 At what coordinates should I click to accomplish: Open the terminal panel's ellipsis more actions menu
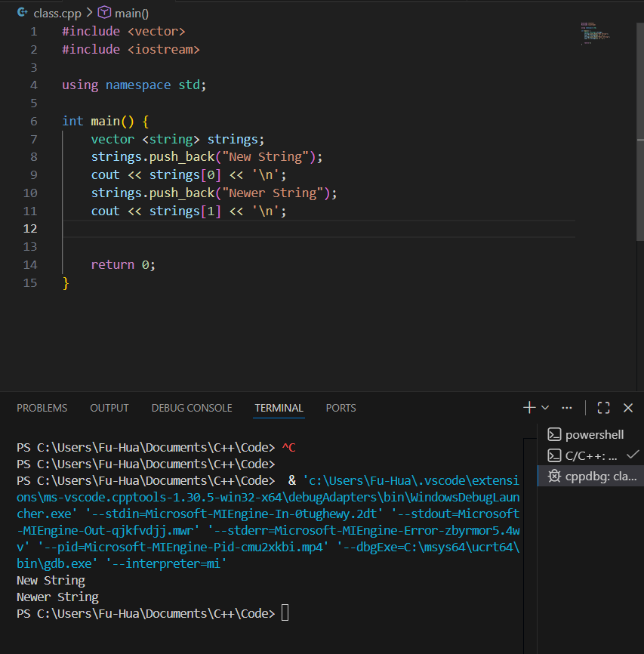click(567, 408)
